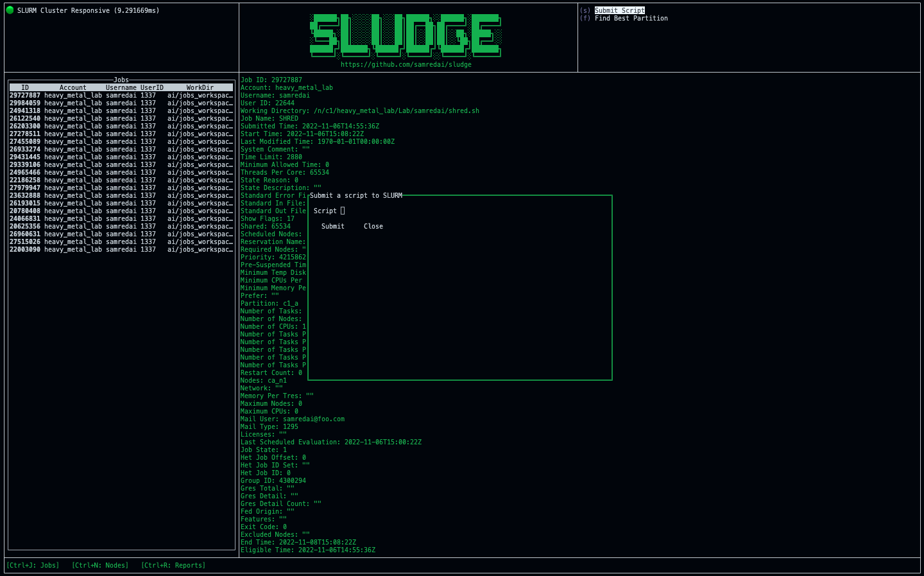Click the green cluster status indicator dot
The height and width of the screenshot is (576, 924).
(x=10, y=10)
